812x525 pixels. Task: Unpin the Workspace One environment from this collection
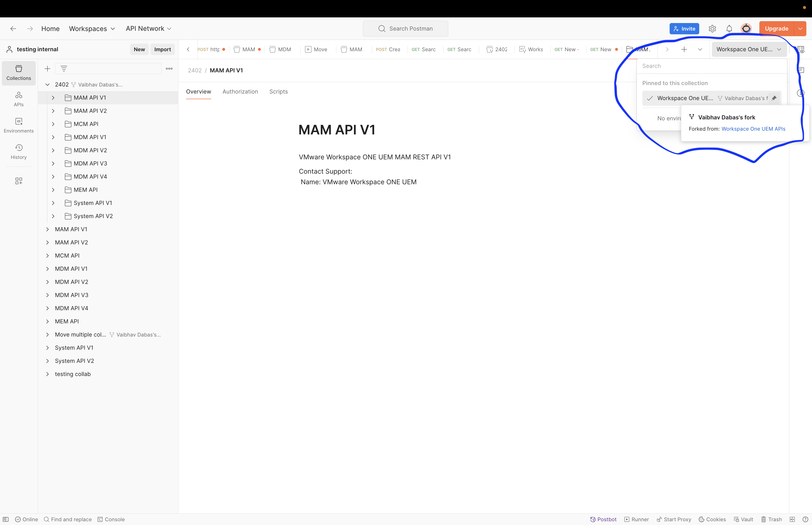pos(774,98)
